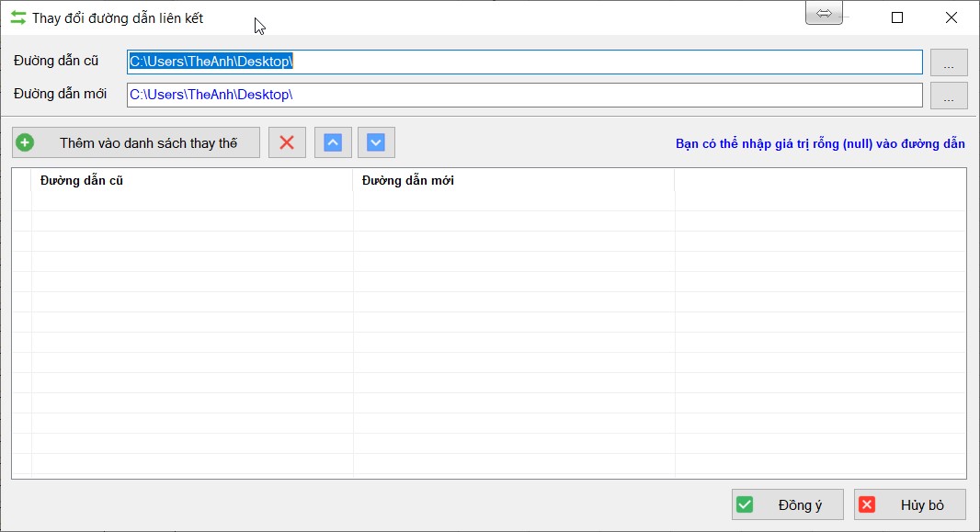
Task: Open browse dialog beside Đường dẫn mới field
Action: 949,96
